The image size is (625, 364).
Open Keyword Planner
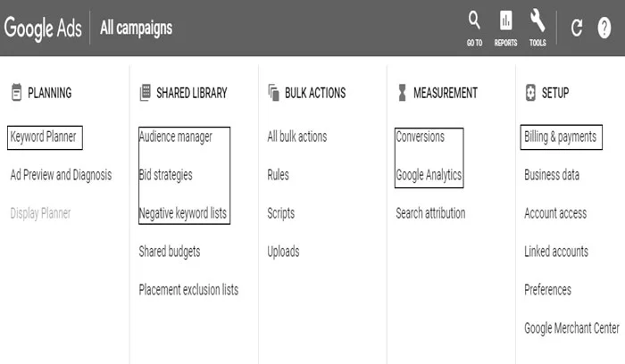(44, 137)
